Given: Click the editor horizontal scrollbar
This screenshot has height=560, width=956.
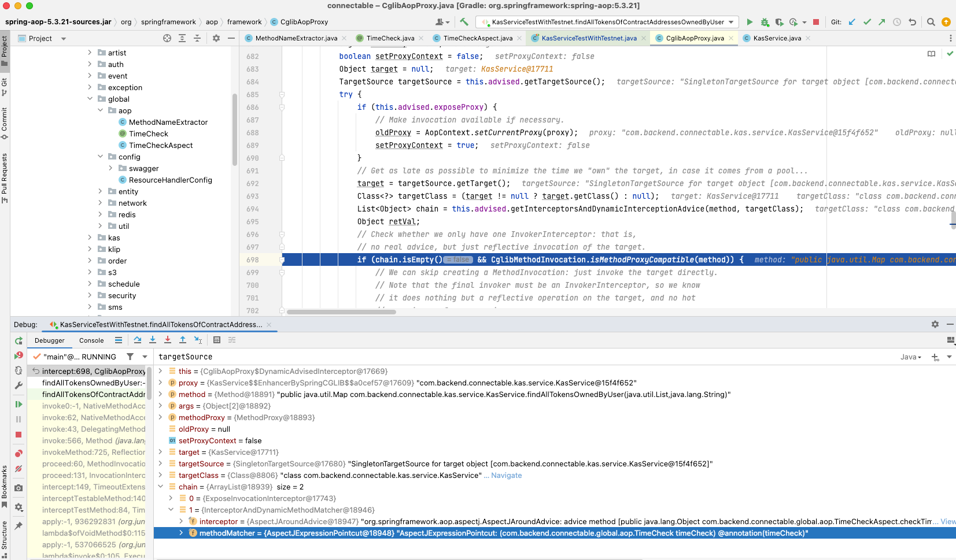Looking at the screenshot, I should [341, 312].
